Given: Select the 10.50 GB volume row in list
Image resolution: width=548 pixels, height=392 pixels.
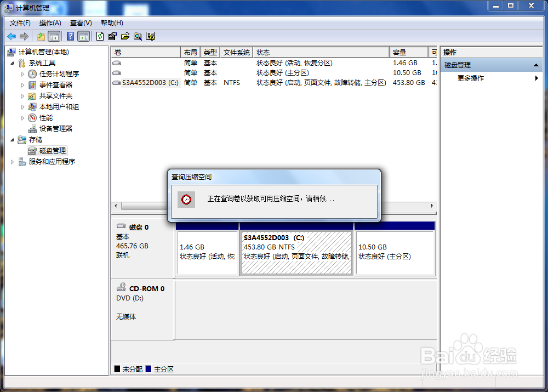Looking at the screenshot, I should coord(274,73).
